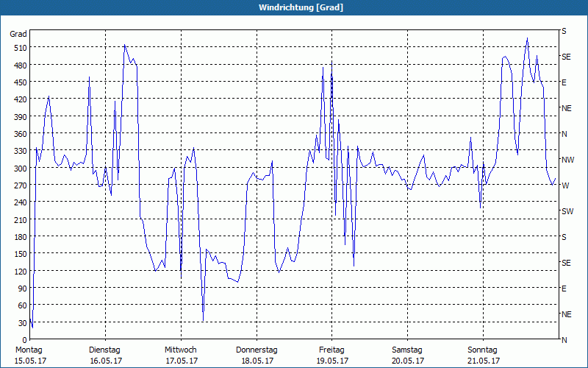Select the 'SE' compass label near 120
This screenshot has width=588, height=368.
coord(566,263)
